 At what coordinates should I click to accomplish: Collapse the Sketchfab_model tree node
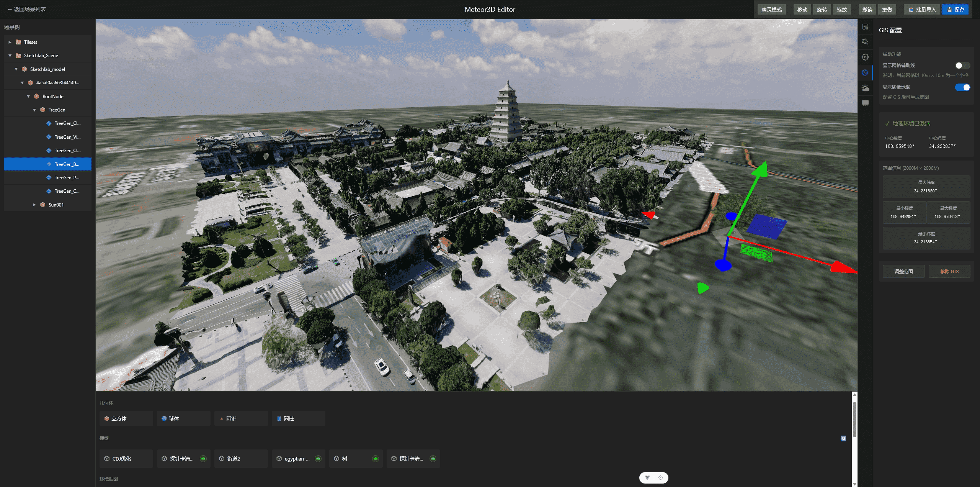point(16,69)
